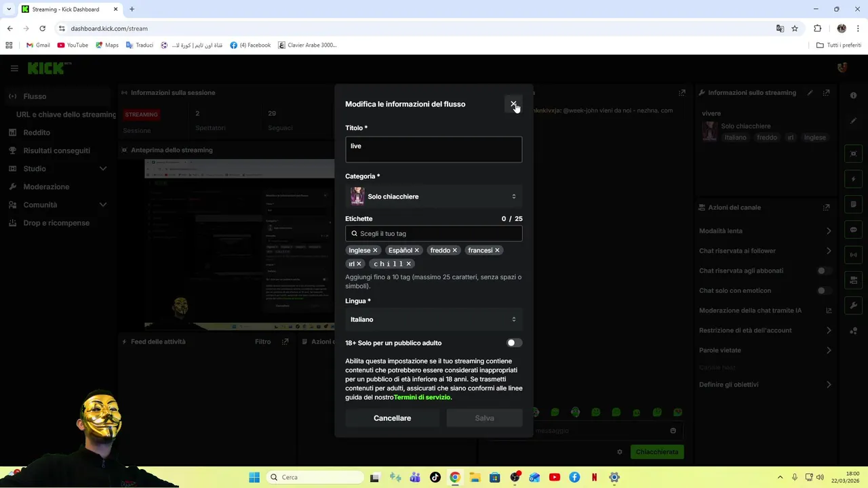Viewport: 868px width, 488px height.
Task: Click the Solo chiacchiere category thumbnail
Action: tap(357, 197)
